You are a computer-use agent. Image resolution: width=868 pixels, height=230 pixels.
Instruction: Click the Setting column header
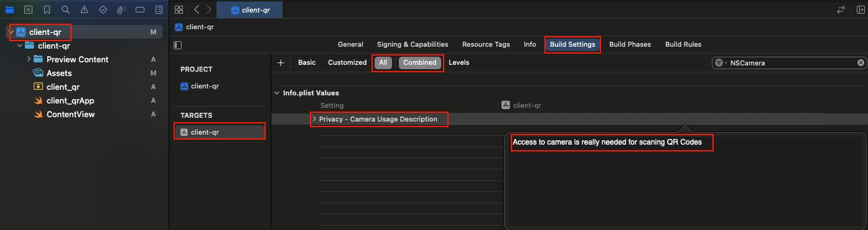point(332,105)
